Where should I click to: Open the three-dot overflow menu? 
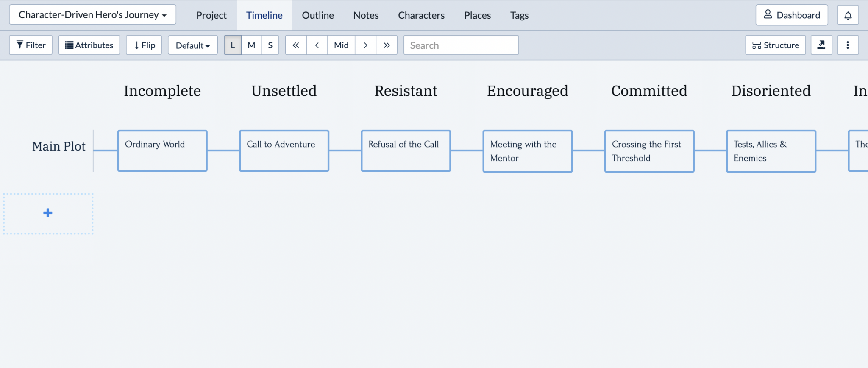[x=848, y=45]
